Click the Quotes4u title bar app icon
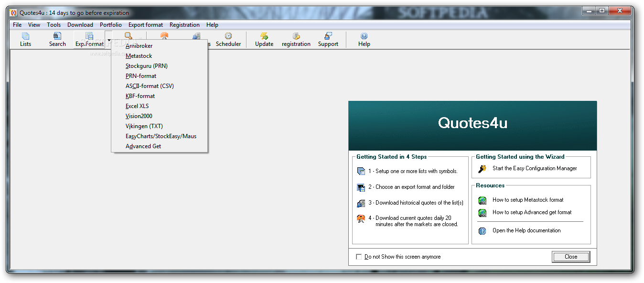The image size is (644, 283). [13, 13]
